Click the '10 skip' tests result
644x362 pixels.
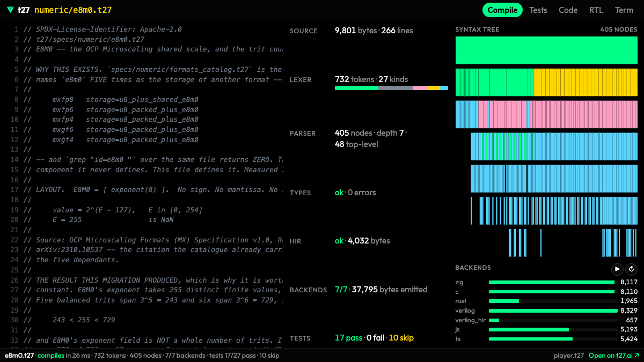tap(401, 338)
